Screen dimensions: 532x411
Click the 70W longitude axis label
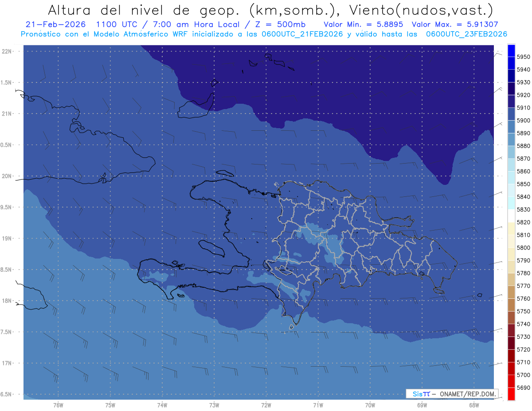coord(370,405)
